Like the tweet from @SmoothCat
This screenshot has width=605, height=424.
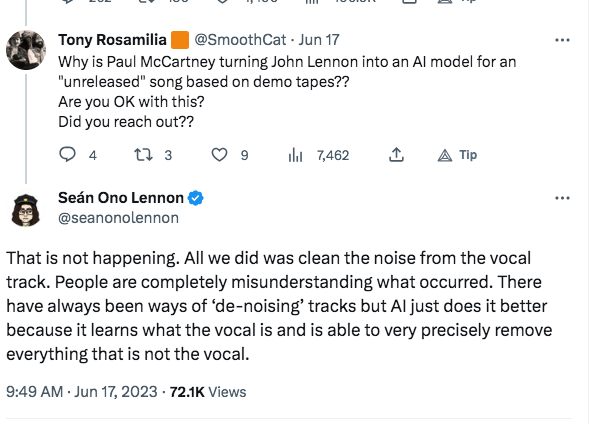pyautogui.click(x=221, y=155)
